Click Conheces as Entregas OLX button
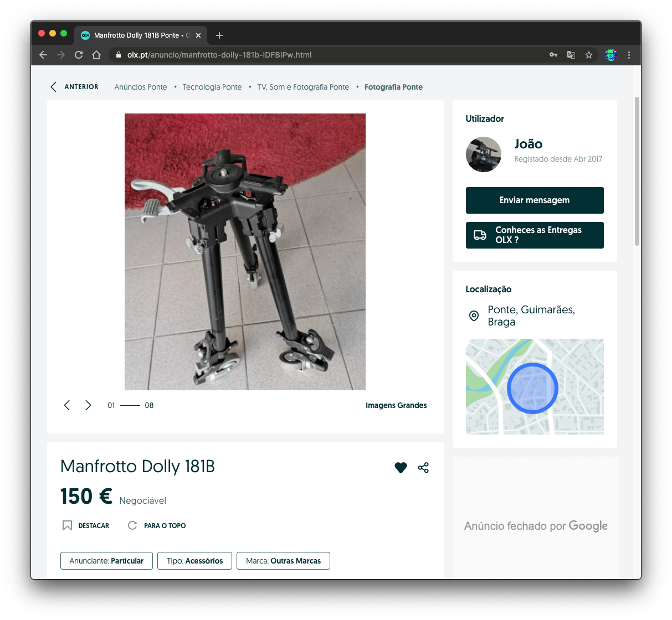Viewport: 672px width, 620px height. [535, 235]
